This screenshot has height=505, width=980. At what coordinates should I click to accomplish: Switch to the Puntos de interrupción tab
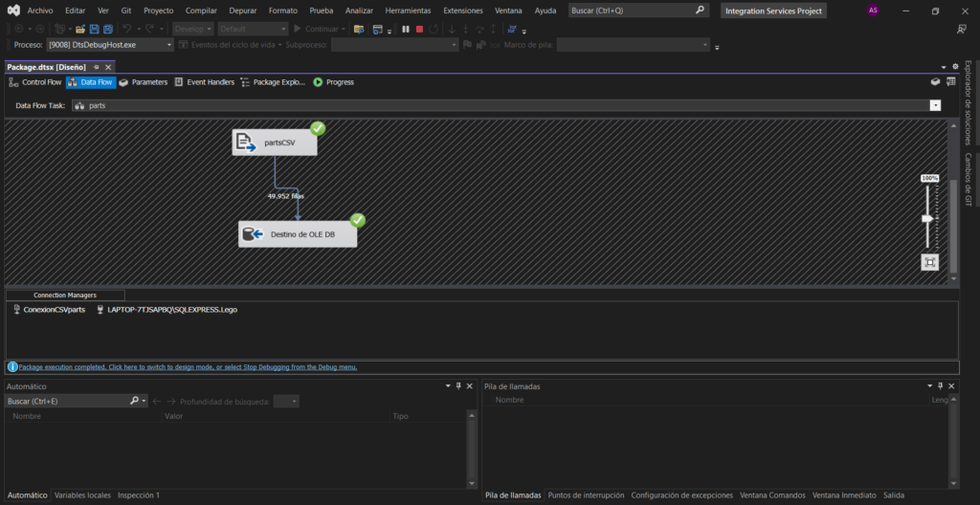click(585, 495)
